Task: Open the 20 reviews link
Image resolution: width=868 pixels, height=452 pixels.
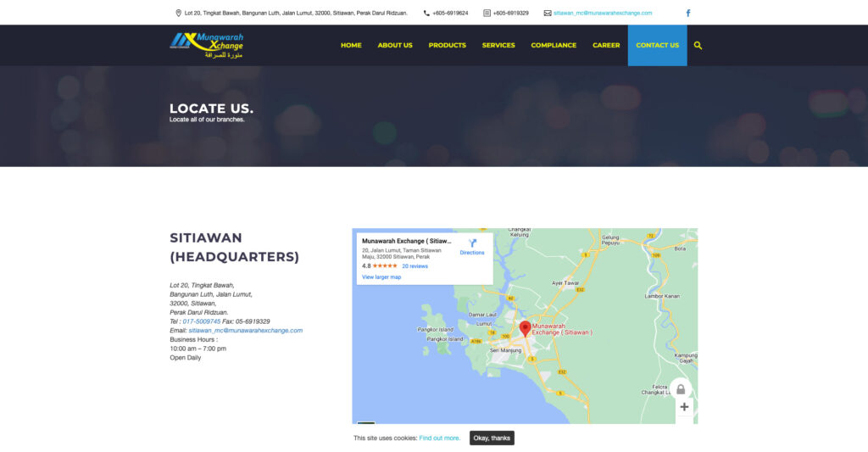Action: click(415, 266)
